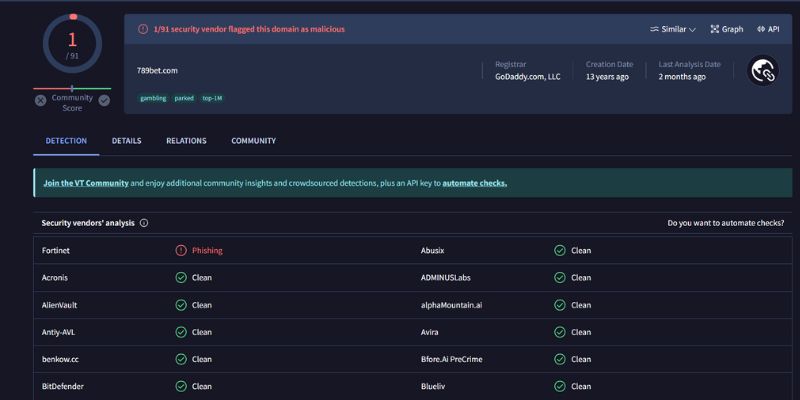This screenshot has height=400, width=800.
Task: Click the automate checks link
Action: pyautogui.click(x=474, y=183)
